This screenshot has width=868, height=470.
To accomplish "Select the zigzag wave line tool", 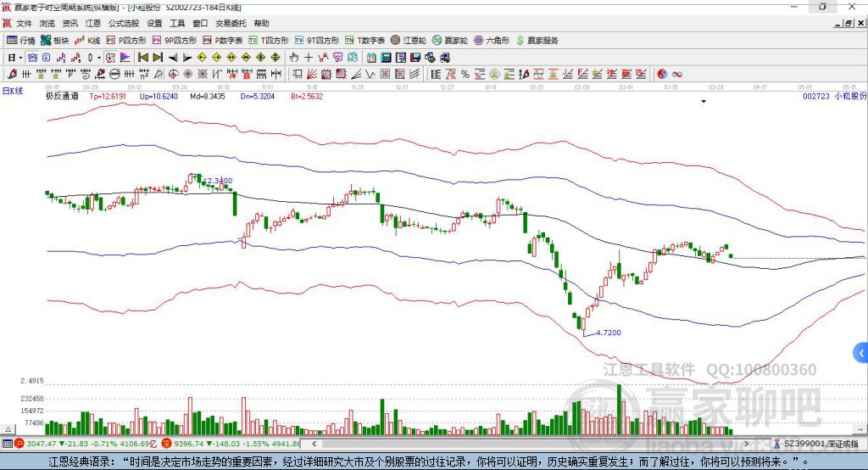I will (x=370, y=74).
